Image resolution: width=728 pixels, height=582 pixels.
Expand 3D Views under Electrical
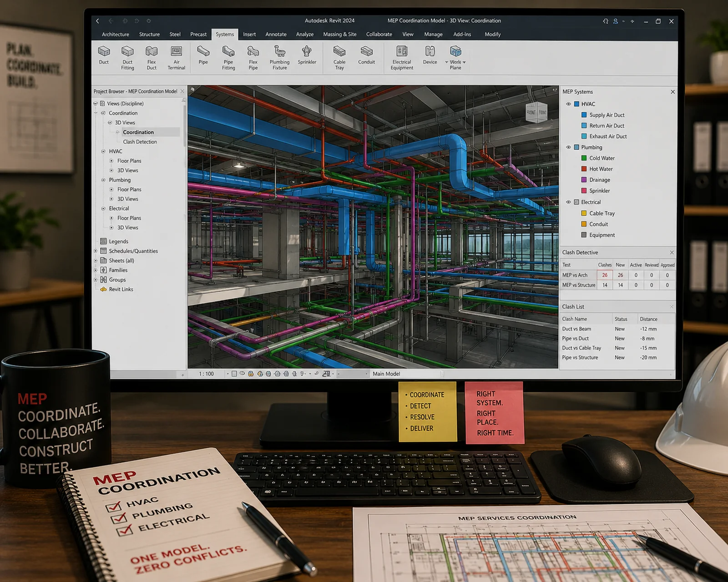(111, 228)
